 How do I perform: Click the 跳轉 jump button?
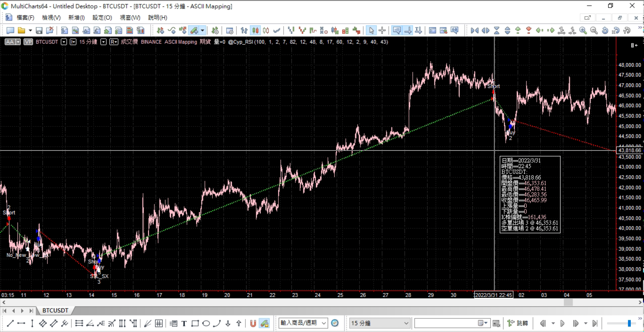click(x=518, y=323)
